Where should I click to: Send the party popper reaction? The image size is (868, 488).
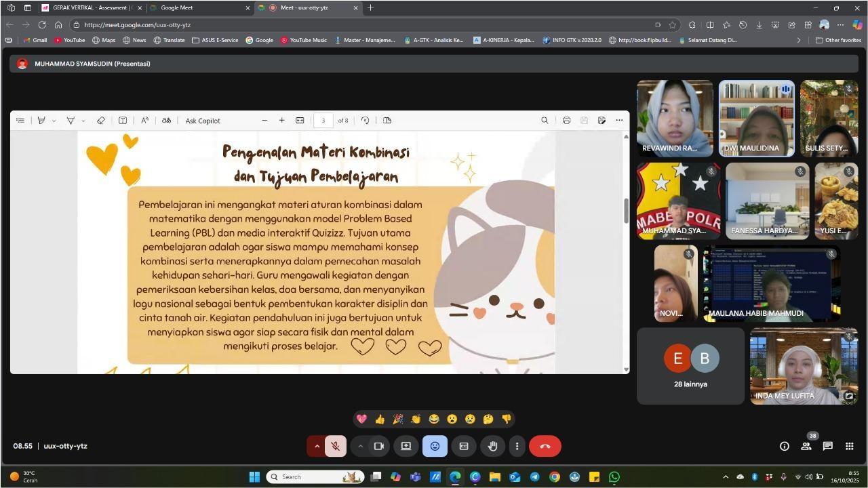pyautogui.click(x=398, y=420)
